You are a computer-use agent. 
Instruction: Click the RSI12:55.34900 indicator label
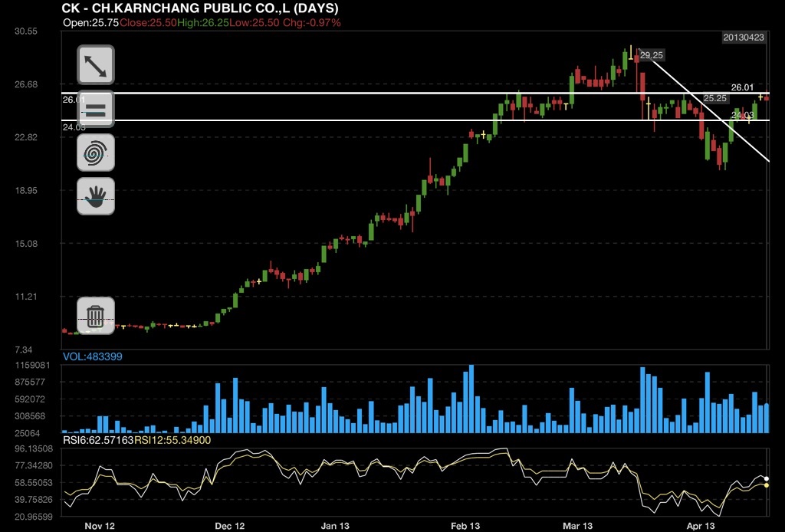pos(172,440)
